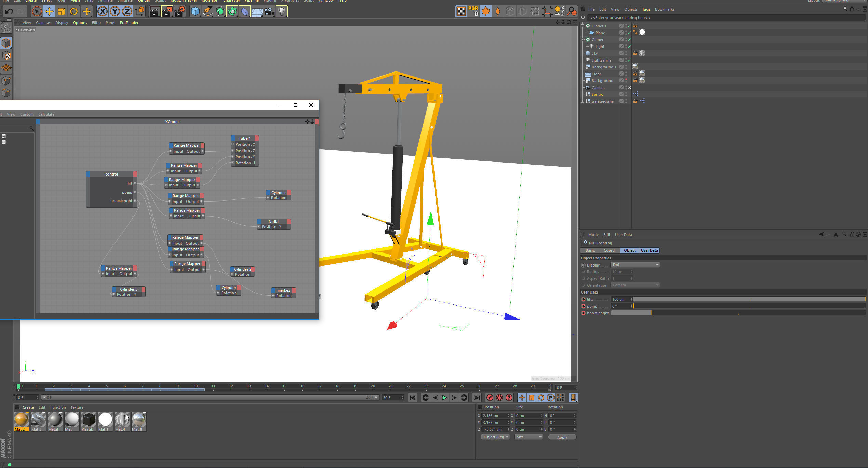Open the Options menu in viewport
Screen dimensions: 868x468
point(80,23)
